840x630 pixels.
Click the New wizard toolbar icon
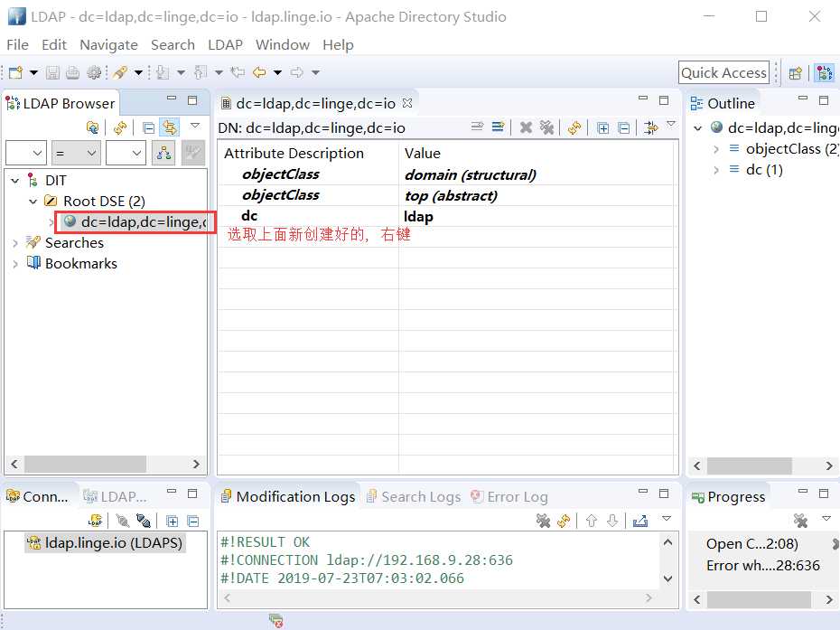tap(15, 72)
